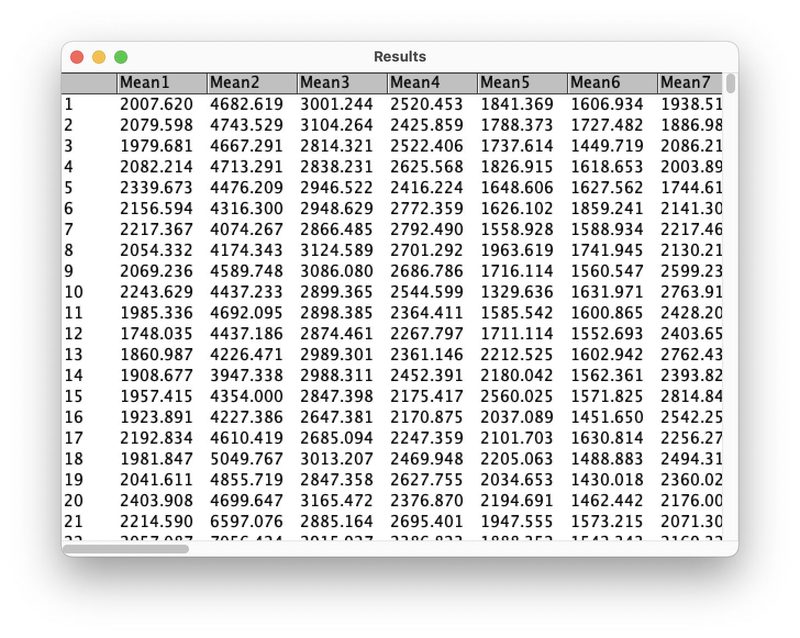Click the cell value 2544.599

(427, 292)
